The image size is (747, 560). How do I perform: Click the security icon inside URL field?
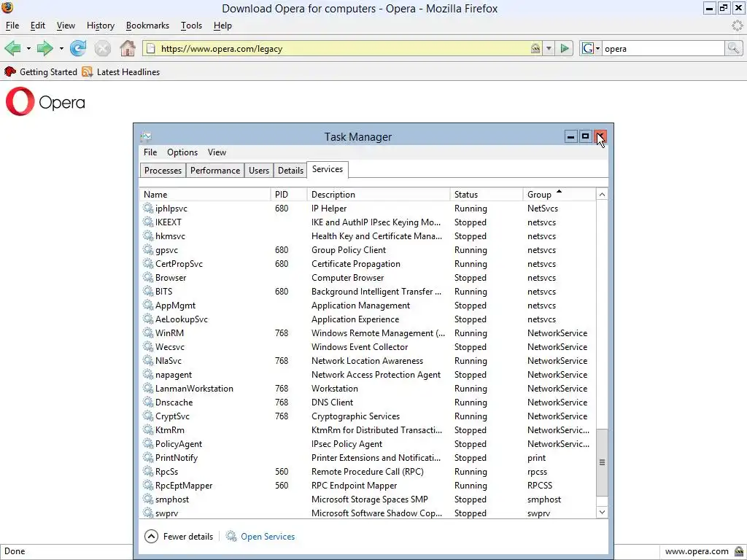pos(535,48)
